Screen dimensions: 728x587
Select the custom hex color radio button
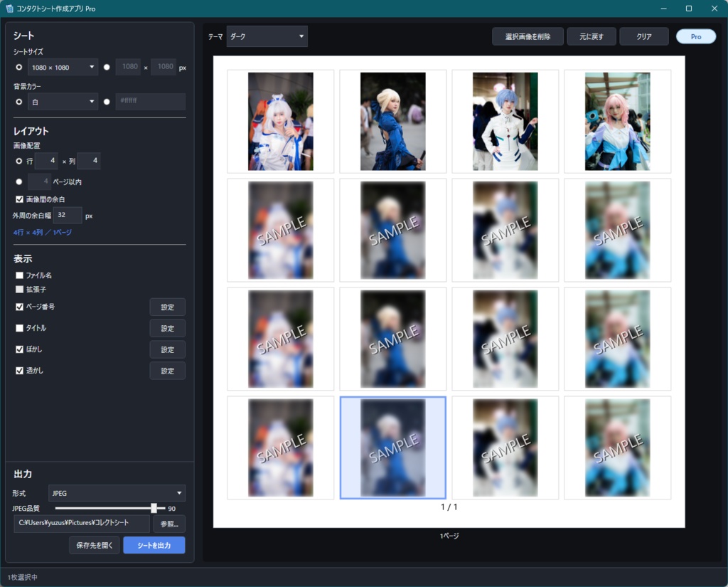pyautogui.click(x=107, y=102)
